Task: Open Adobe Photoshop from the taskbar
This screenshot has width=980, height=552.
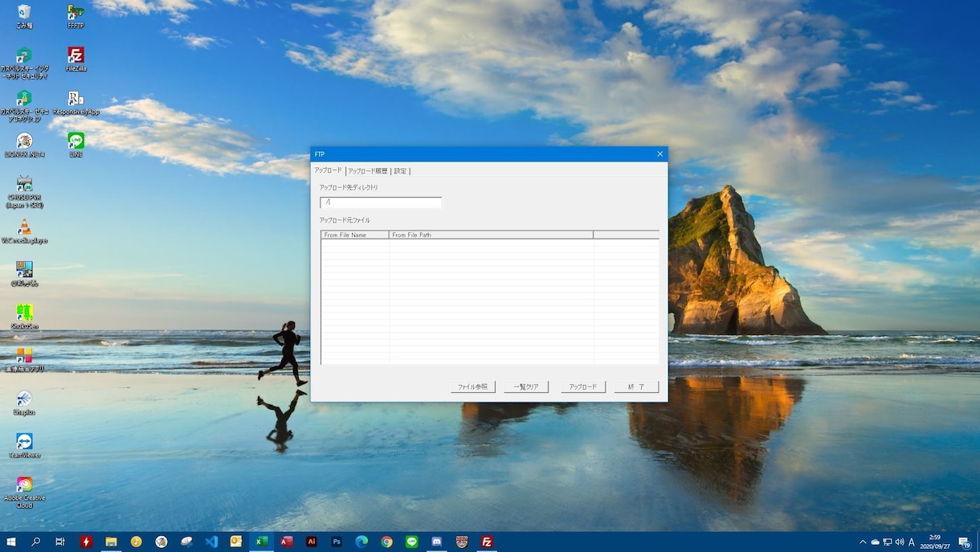Action: tap(337, 542)
